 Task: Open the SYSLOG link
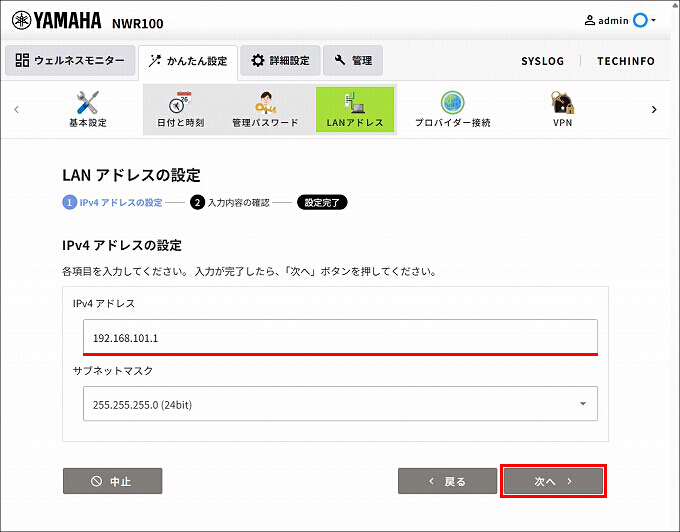click(543, 61)
